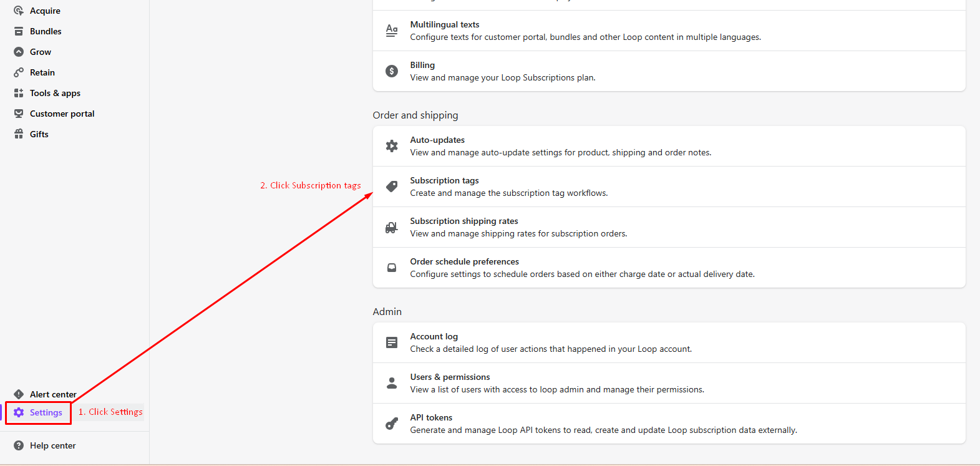Click the Gifts icon in sidebar
980x466 pixels.
click(x=19, y=134)
